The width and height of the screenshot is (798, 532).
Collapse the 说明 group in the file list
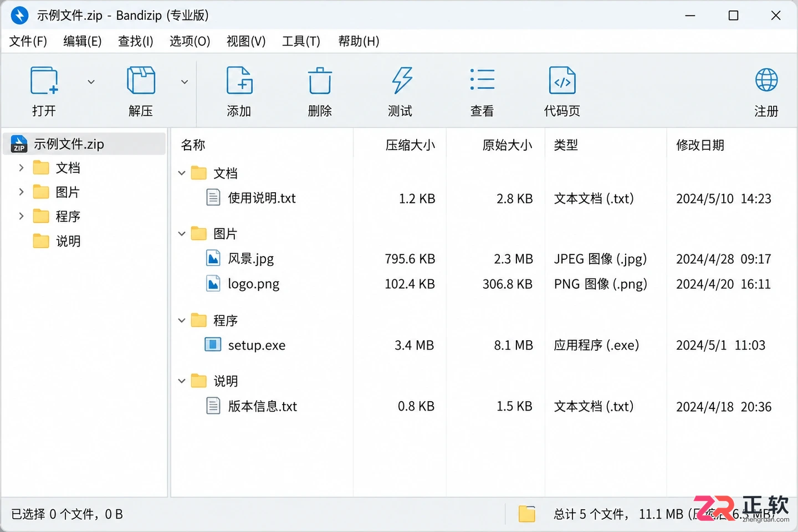[182, 381]
